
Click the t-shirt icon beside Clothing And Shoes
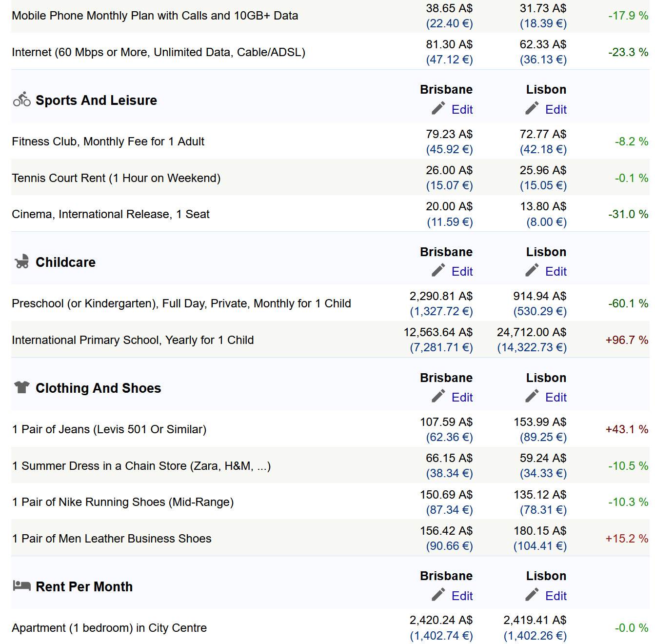click(x=21, y=387)
